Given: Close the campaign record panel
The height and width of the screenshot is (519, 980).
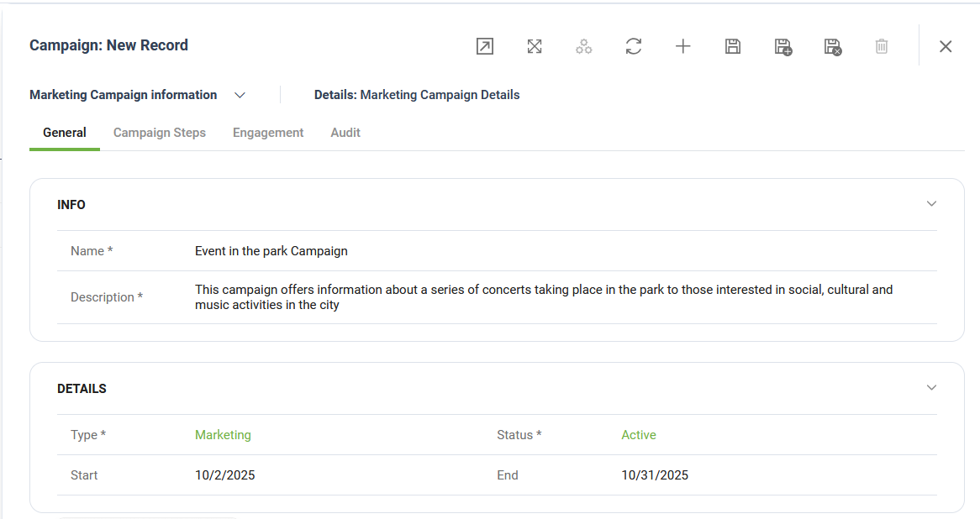Looking at the screenshot, I should (946, 47).
